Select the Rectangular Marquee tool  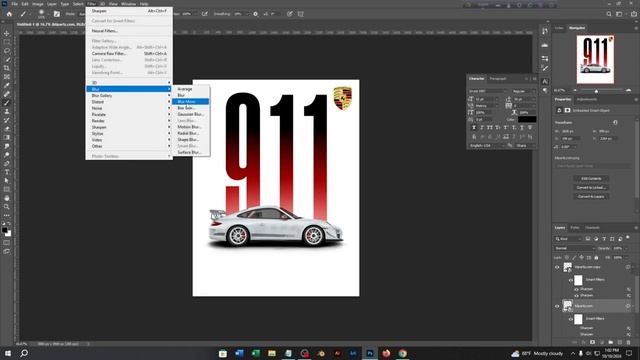point(7,42)
